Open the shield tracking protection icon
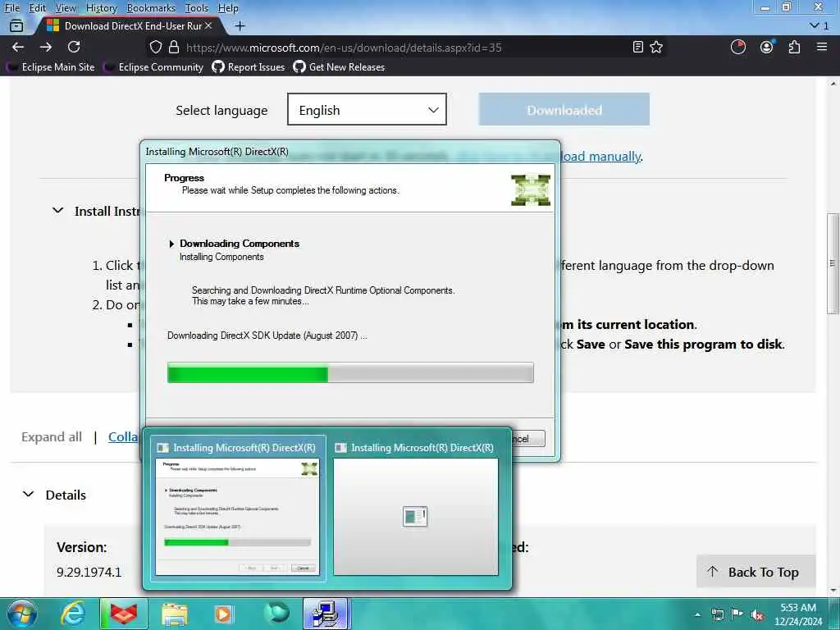Image resolution: width=840 pixels, height=630 pixels. pyautogui.click(x=155, y=47)
